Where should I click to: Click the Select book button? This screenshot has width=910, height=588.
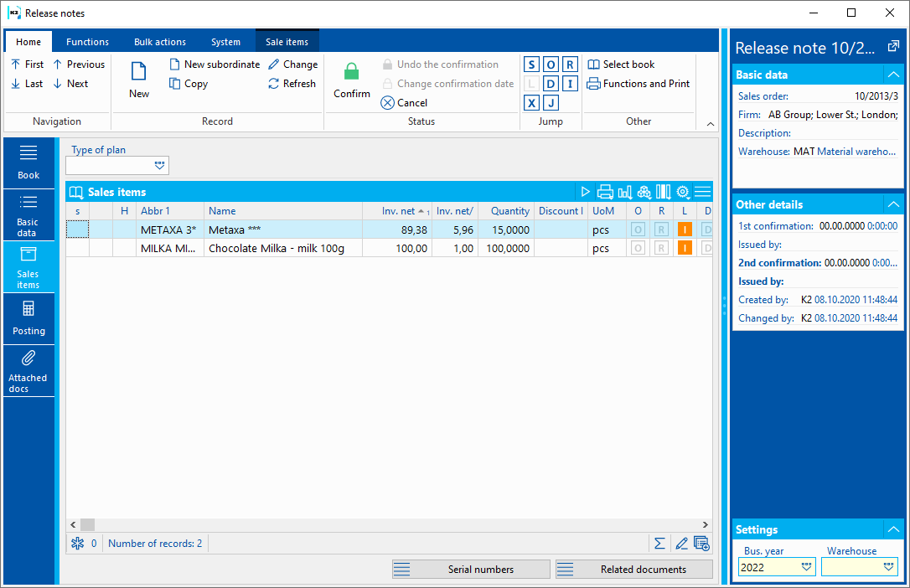pos(621,64)
